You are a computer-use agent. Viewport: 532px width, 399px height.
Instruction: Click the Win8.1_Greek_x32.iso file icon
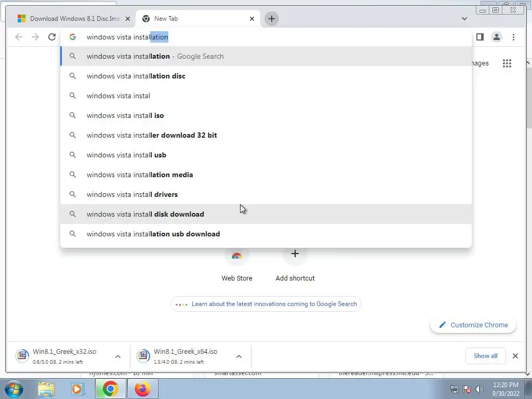tap(22, 355)
